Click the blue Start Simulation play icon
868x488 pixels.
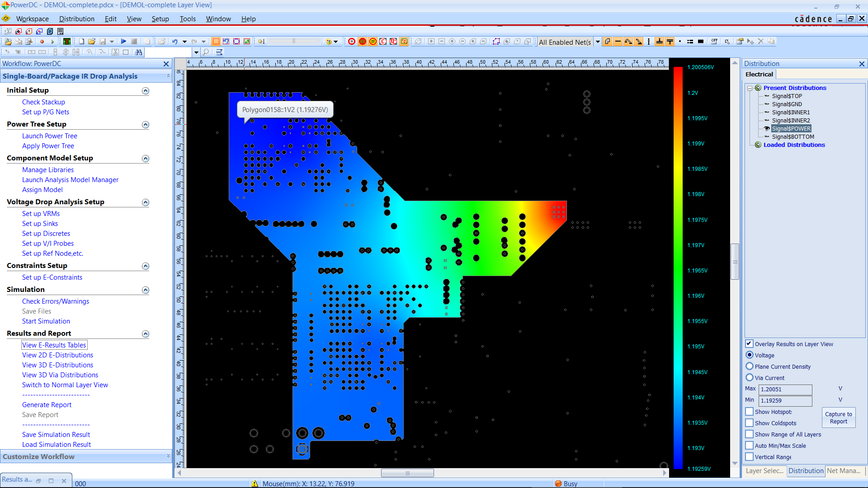[x=123, y=42]
